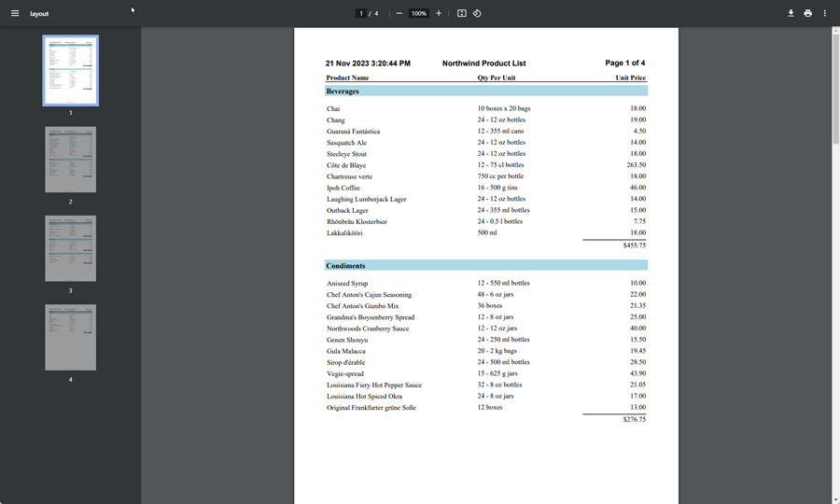Screen dimensions: 840x504
Task: Click the 'Page 1 of 4' header text
Action: click(624, 63)
